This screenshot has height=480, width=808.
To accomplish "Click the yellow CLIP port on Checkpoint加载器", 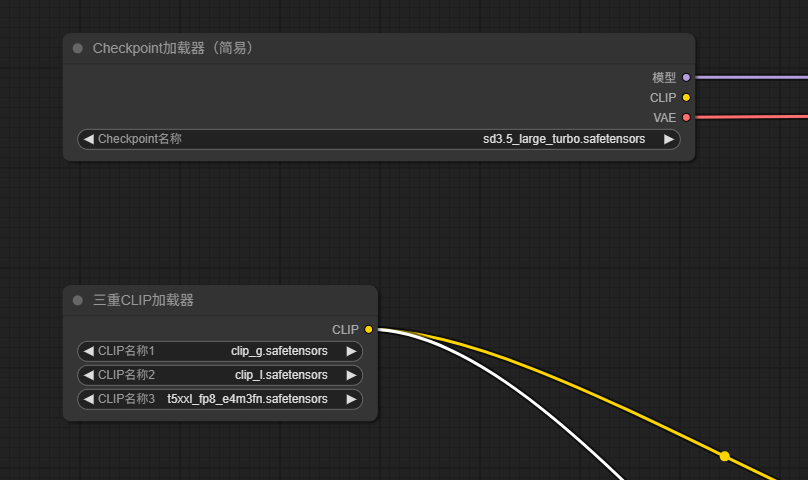I will pos(686,97).
